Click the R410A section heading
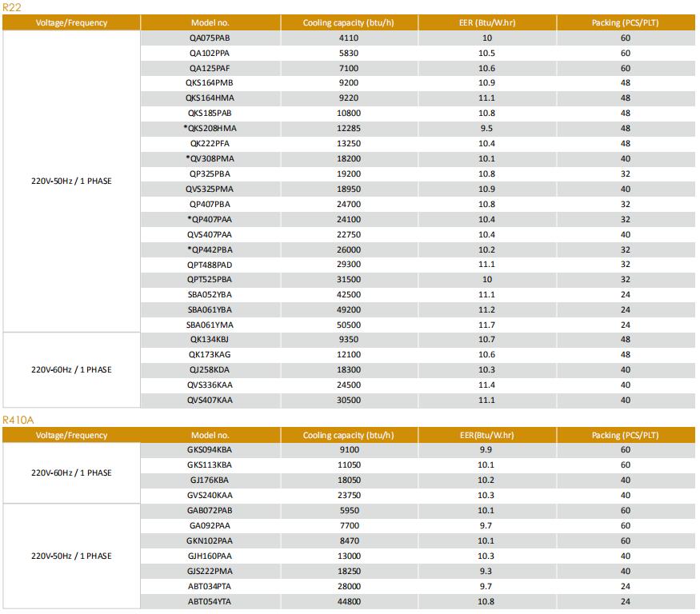 [18, 420]
